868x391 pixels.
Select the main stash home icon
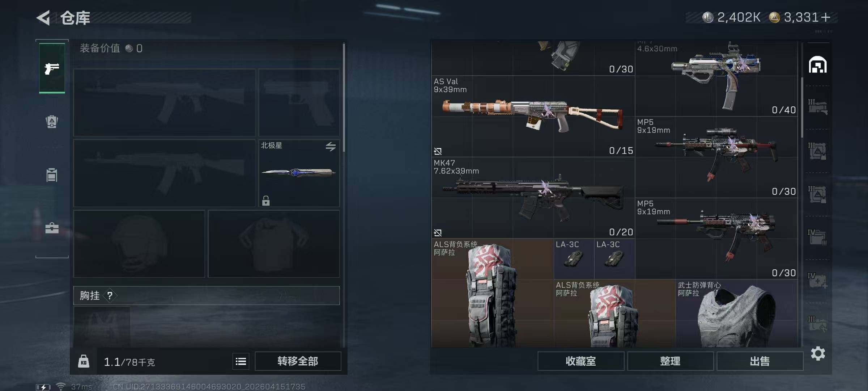(x=818, y=65)
